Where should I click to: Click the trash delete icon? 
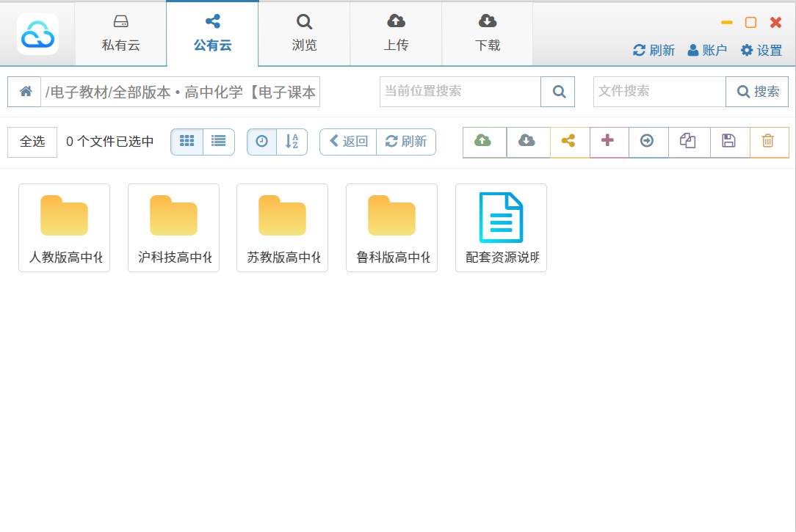[768, 142]
